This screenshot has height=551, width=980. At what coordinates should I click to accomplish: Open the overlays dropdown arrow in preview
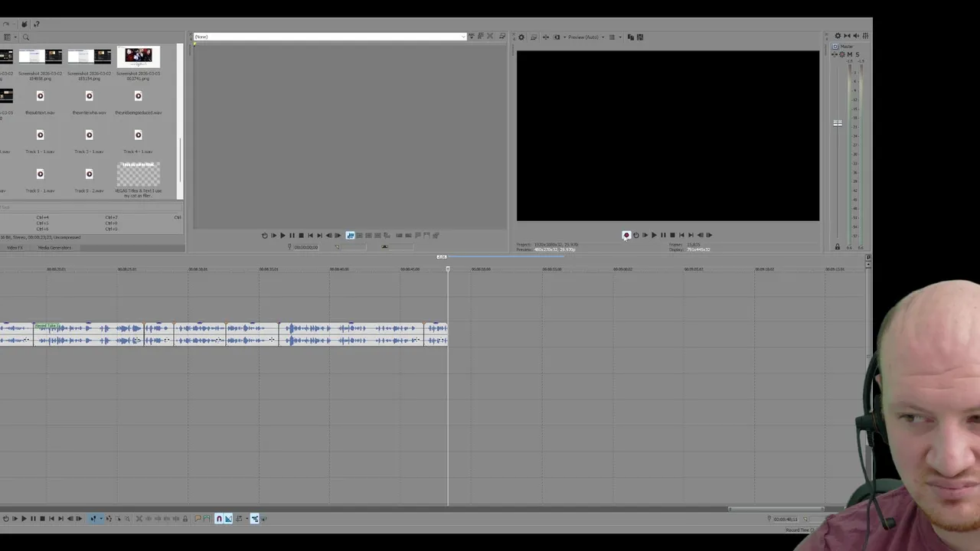[620, 37]
